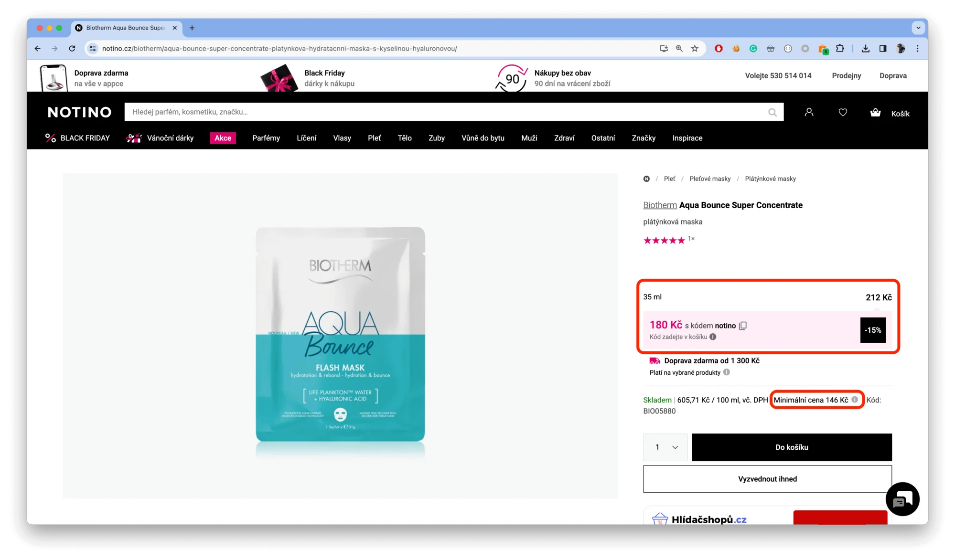
Task: Open the Chrome three-dot menu
Action: [917, 48]
